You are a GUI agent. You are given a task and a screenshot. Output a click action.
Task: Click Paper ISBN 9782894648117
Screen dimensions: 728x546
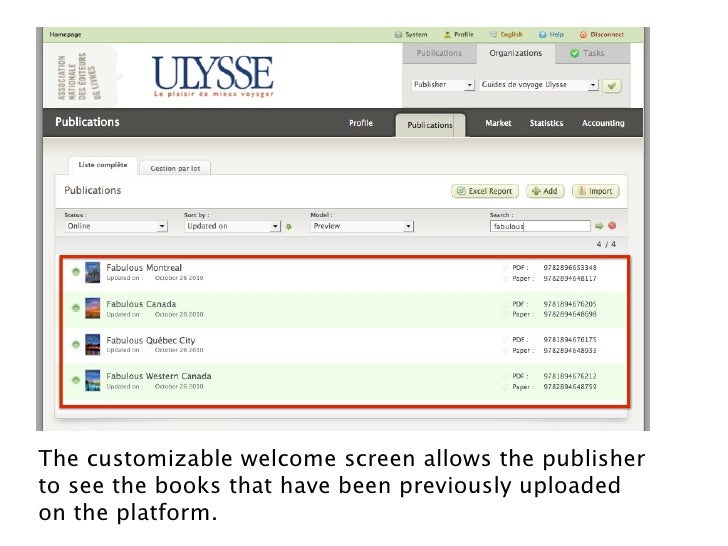pos(570,279)
